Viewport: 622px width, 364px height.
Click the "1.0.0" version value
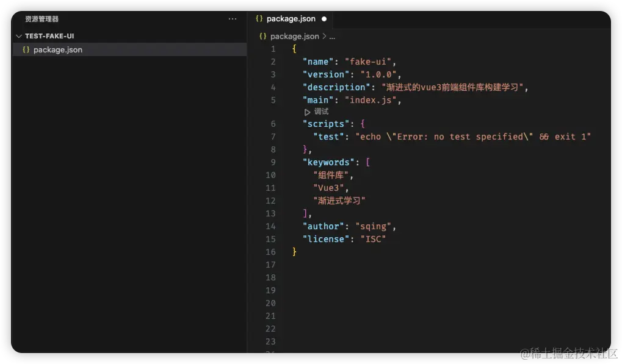click(378, 74)
